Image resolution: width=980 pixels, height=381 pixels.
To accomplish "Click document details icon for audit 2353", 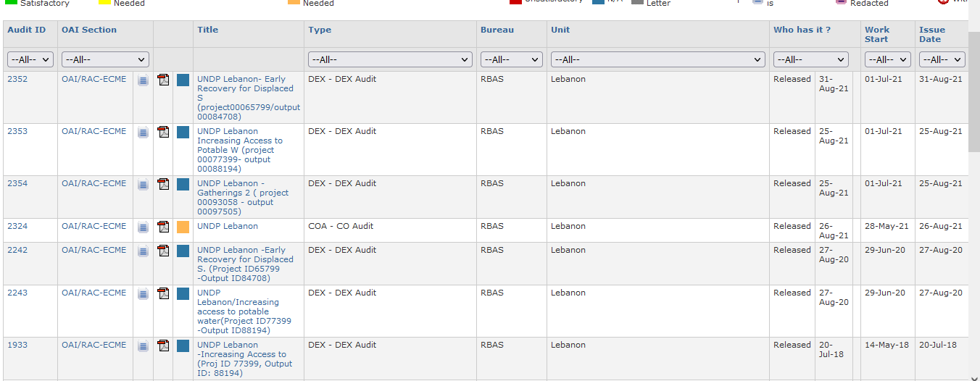I will point(143,133).
